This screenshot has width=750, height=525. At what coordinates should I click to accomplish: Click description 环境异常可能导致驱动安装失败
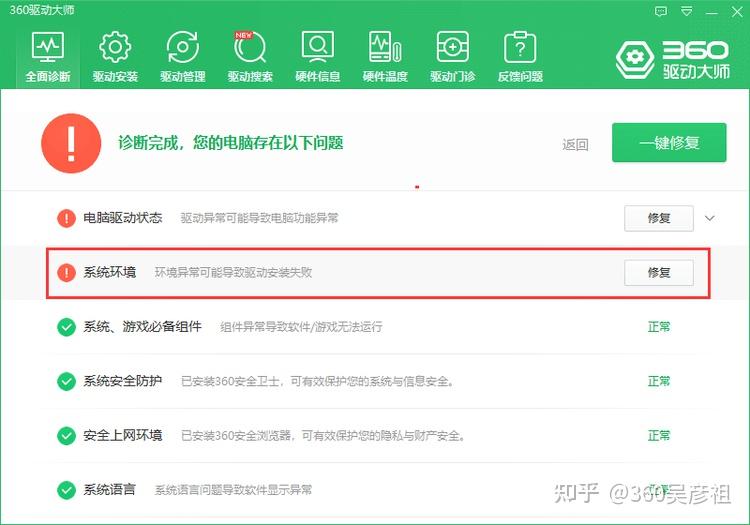[x=233, y=273]
